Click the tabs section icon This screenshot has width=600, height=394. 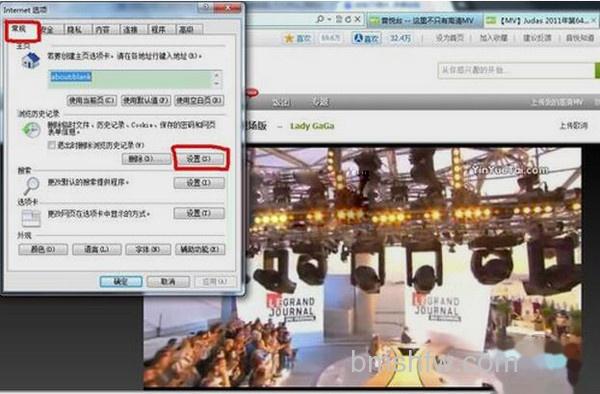click(31, 218)
